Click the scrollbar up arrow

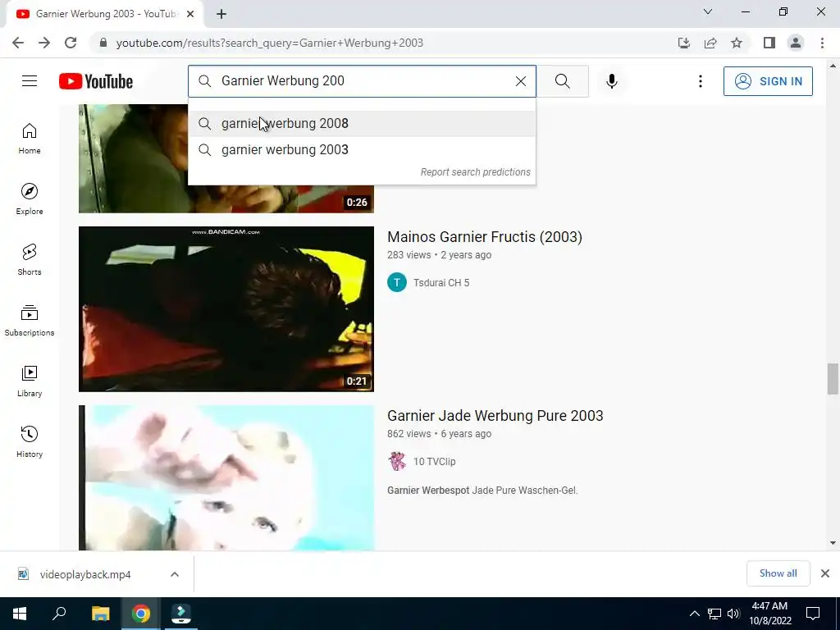click(x=833, y=66)
